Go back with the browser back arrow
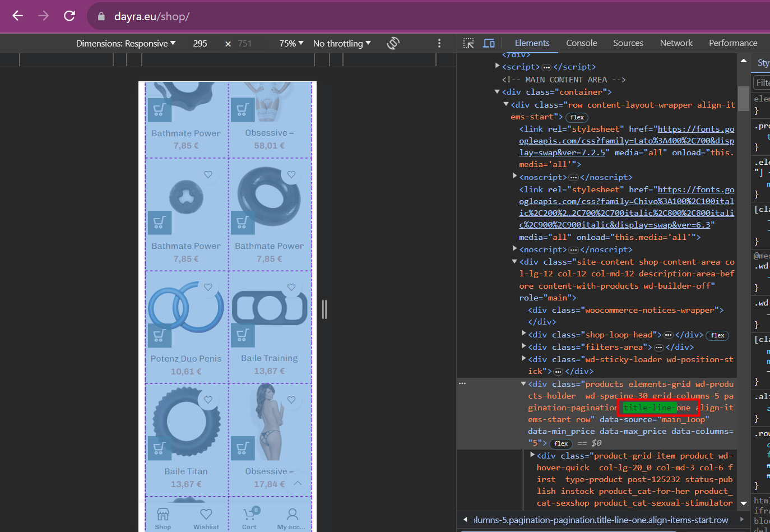This screenshot has width=770, height=532. point(18,16)
